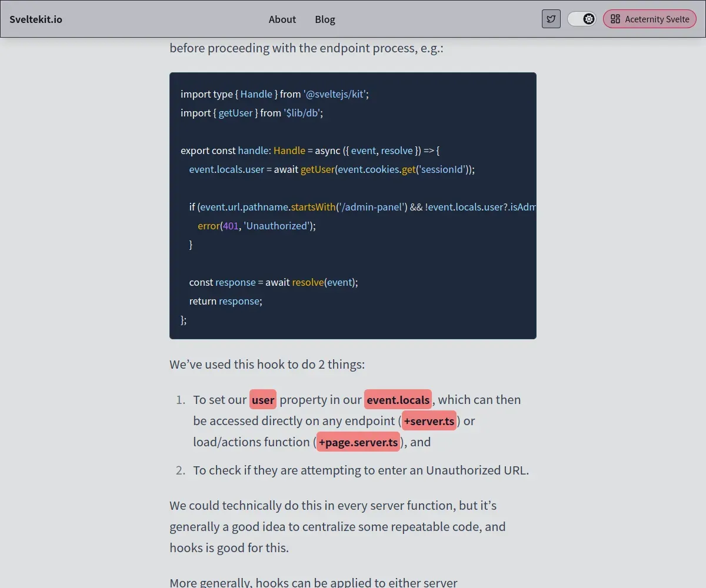Click the "We've used this hook" paragraph
This screenshot has width=706, height=588.
tap(267, 365)
